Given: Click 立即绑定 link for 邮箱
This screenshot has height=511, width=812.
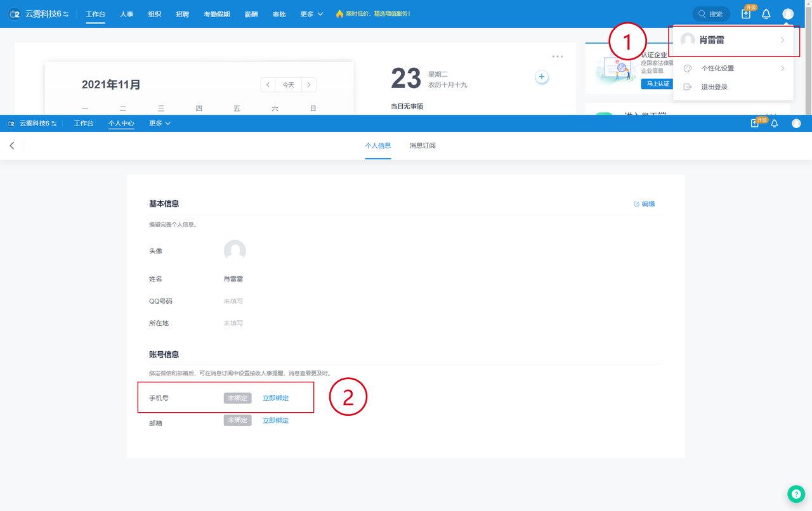Looking at the screenshot, I should pos(275,420).
